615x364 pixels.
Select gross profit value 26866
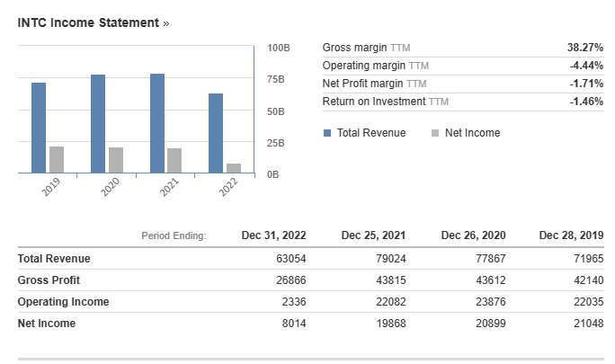click(291, 280)
